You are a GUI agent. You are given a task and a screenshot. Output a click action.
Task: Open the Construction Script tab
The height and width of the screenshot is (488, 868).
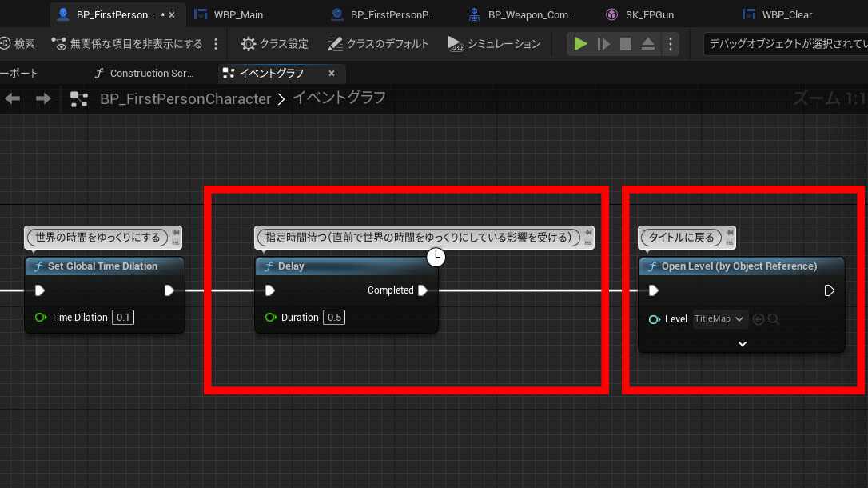144,74
